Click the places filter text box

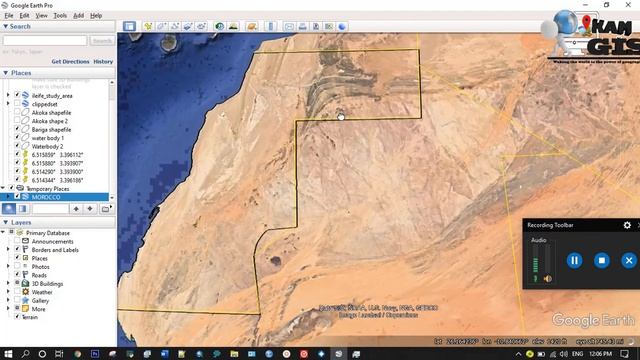pos(51,209)
